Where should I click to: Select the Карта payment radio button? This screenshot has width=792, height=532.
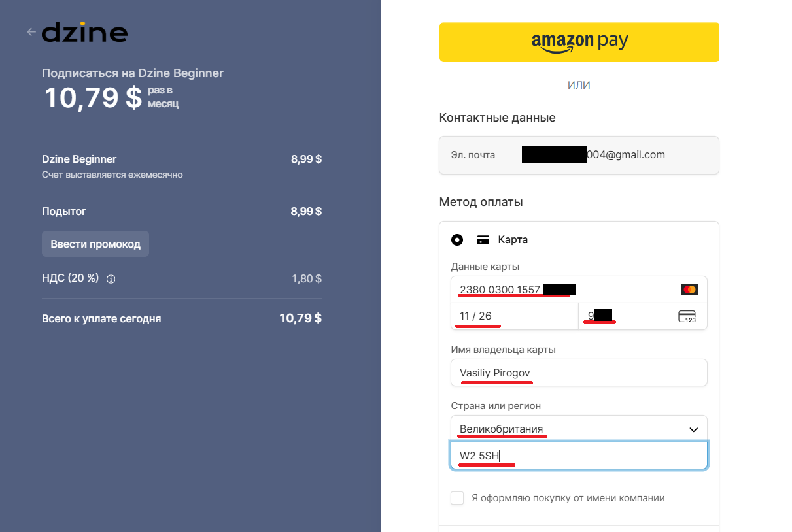pyautogui.click(x=457, y=240)
